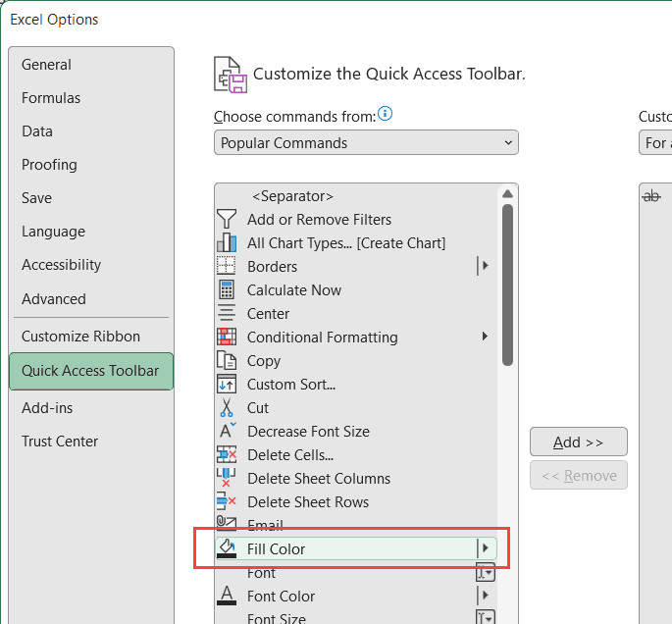Click the Delete Sheet Rows icon
672x624 pixels.
click(x=227, y=501)
